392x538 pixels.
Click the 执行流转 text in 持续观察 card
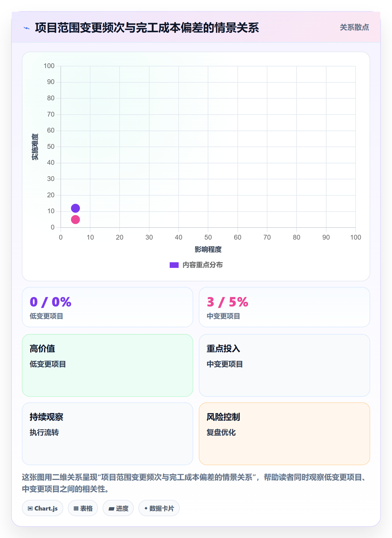(44, 432)
